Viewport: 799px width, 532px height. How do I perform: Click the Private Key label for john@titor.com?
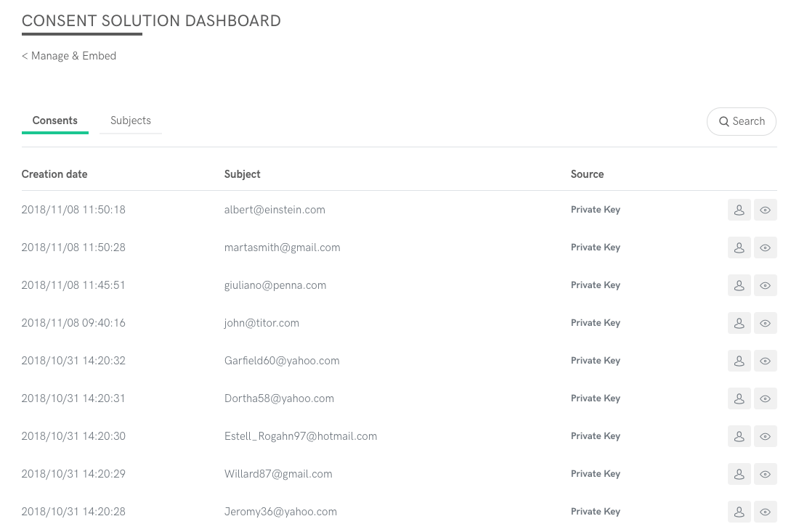(x=596, y=323)
